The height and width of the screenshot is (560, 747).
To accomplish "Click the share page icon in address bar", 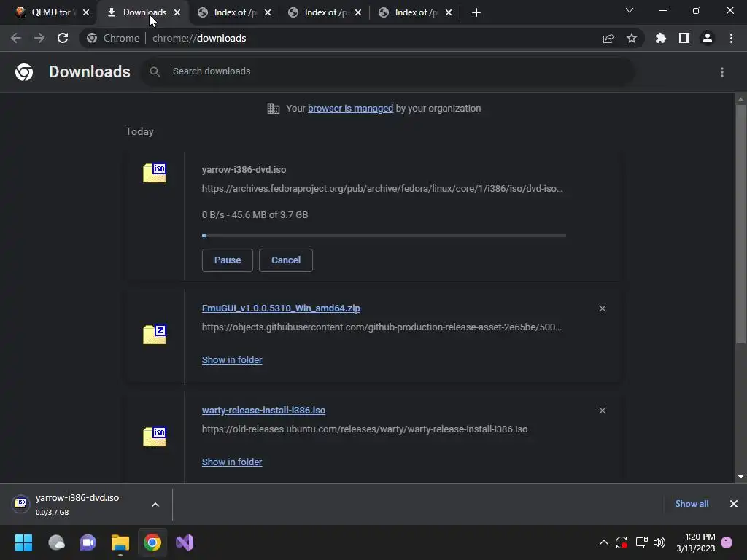I will [x=608, y=39].
